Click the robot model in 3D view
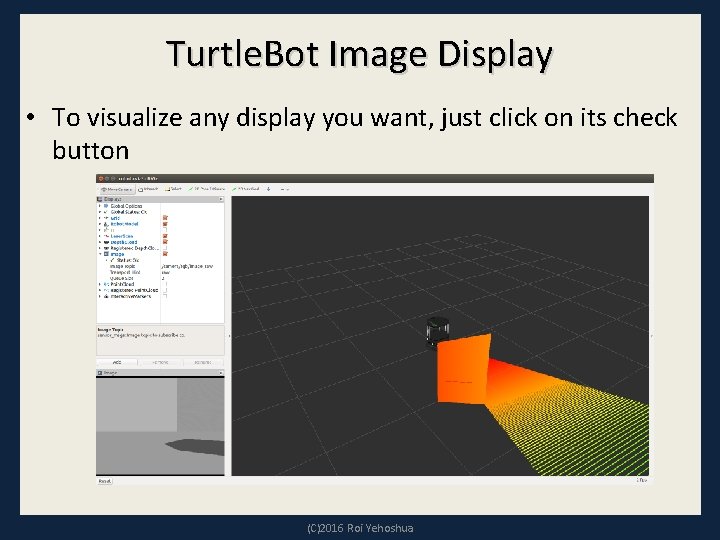The image size is (720, 540). [x=437, y=332]
